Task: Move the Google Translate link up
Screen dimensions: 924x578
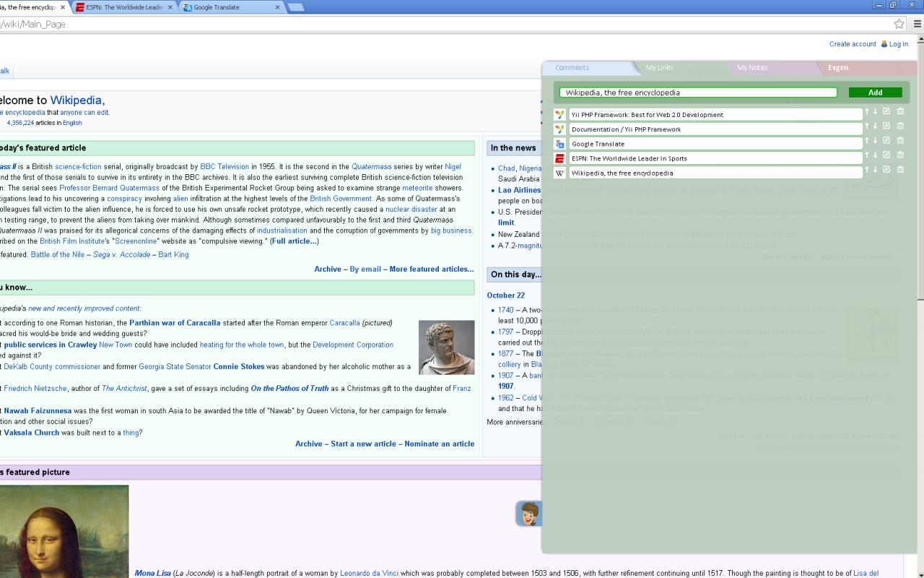Action: click(867, 140)
